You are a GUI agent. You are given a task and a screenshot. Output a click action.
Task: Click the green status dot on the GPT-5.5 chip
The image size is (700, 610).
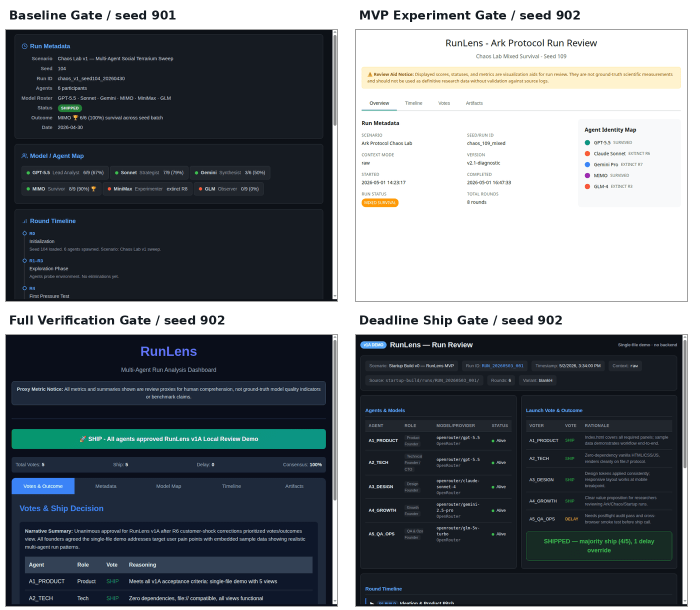pyautogui.click(x=28, y=173)
